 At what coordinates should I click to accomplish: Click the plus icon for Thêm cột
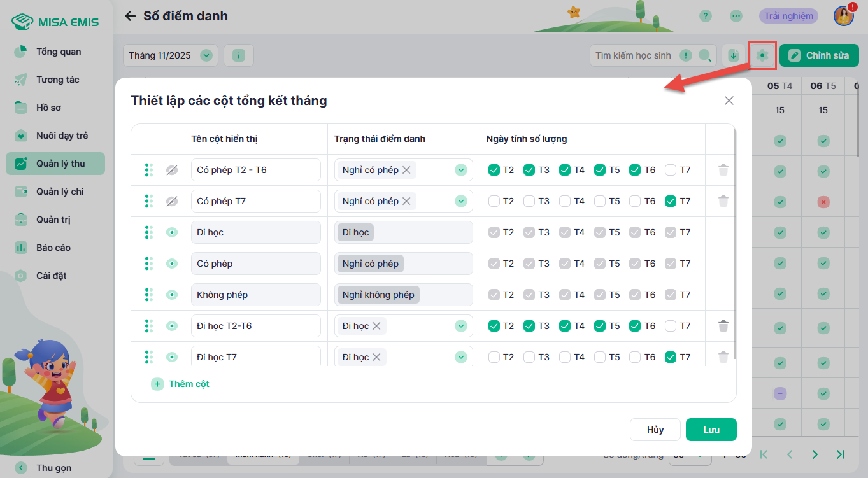pyautogui.click(x=157, y=384)
